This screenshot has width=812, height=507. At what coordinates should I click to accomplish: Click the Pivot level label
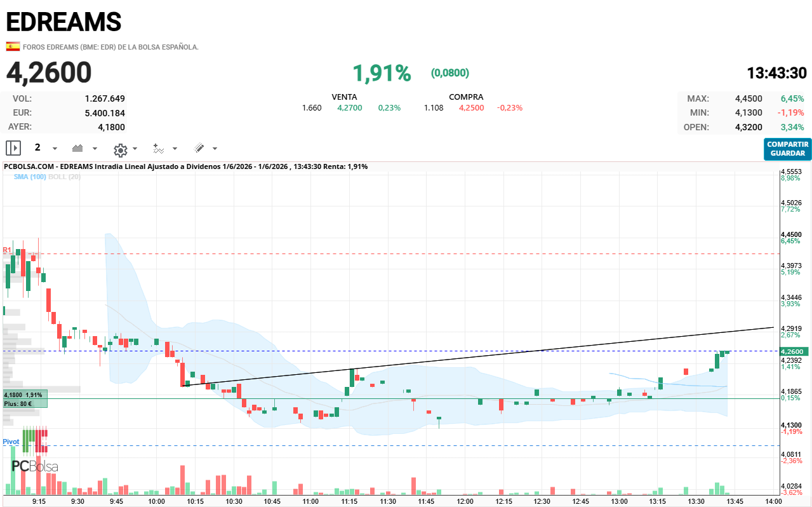pos(11,442)
